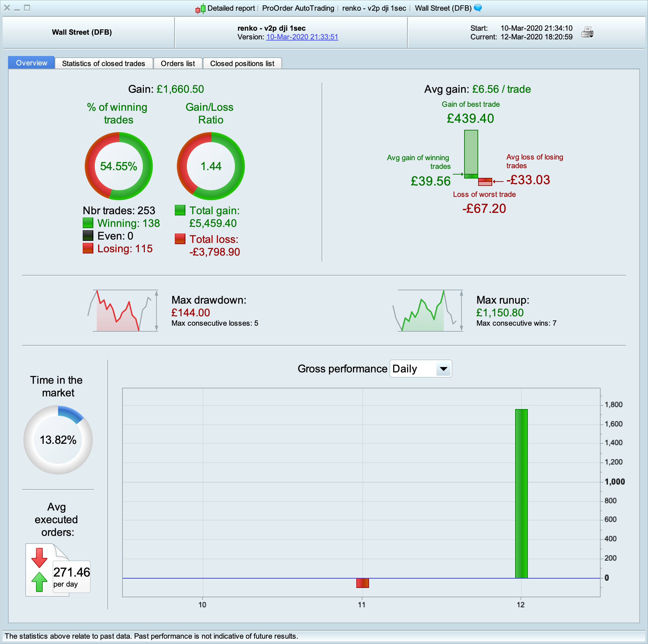Viewport: 648px width, 644px height.
Task: Click the Time in the market donut
Action: click(x=58, y=439)
